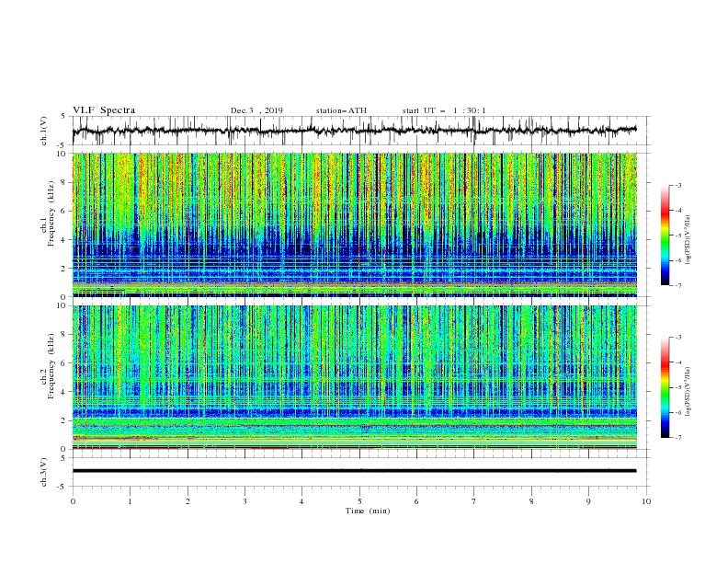Image resolution: width=728 pixels, height=563 pixels.
Task: Click the "-3" tick on the lower colorbar
Action: point(677,338)
